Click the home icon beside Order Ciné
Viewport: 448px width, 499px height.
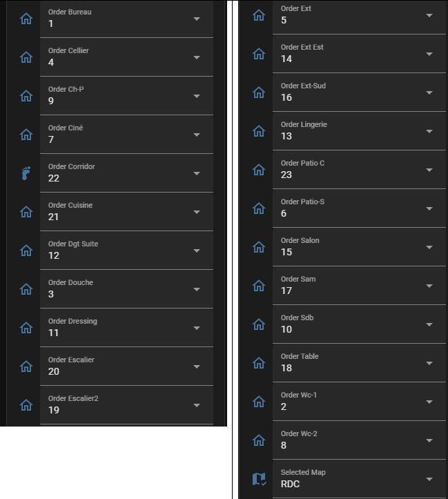26,135
